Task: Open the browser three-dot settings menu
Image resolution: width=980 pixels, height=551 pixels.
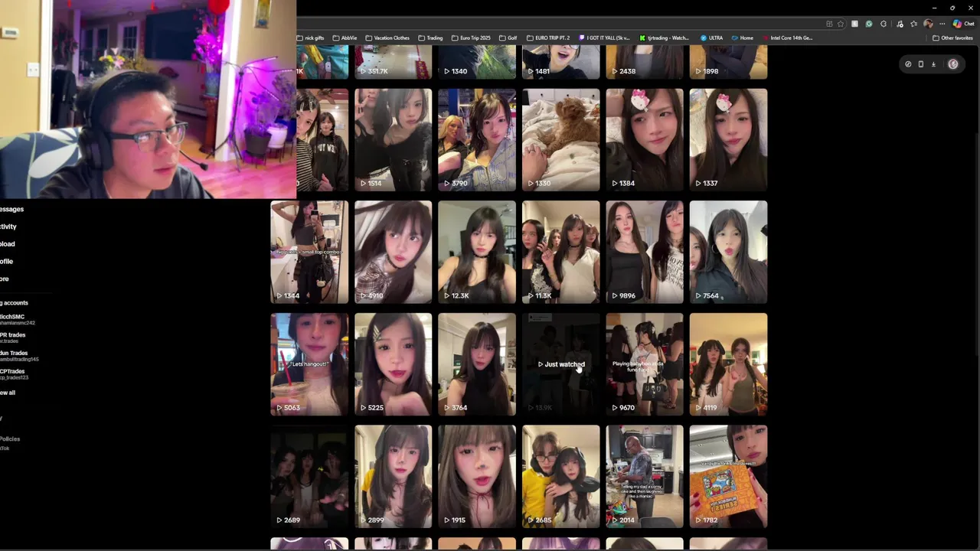Action: [x=942, y=24]
